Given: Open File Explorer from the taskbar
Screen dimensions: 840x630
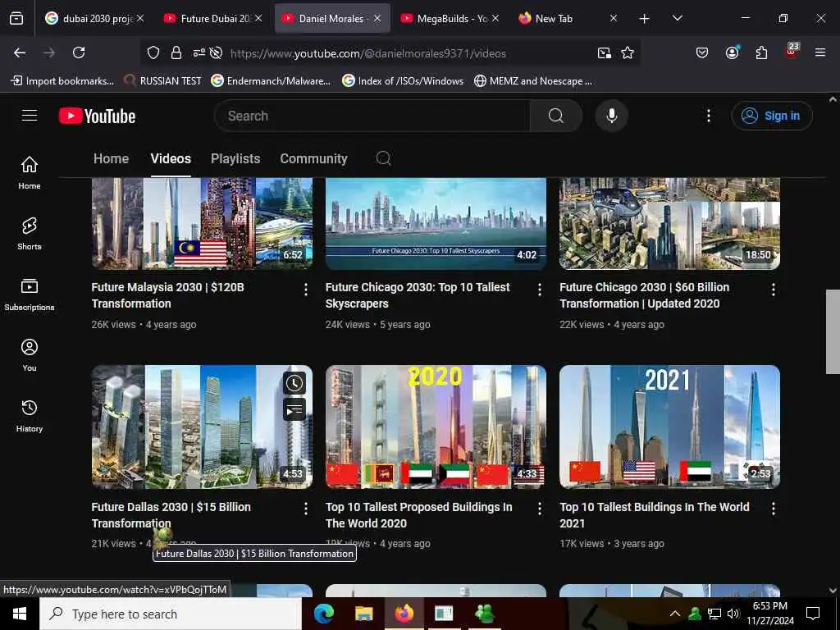Looking at the screenshot, I should tap(363, 614).
